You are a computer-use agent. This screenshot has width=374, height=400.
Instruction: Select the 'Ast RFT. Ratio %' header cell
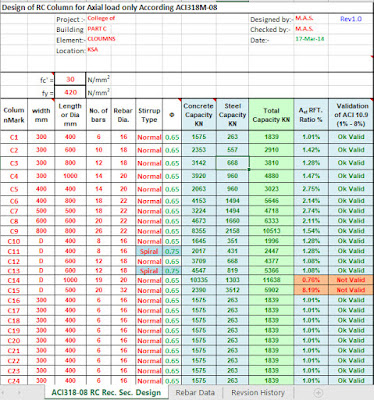[x=311, y=115]
